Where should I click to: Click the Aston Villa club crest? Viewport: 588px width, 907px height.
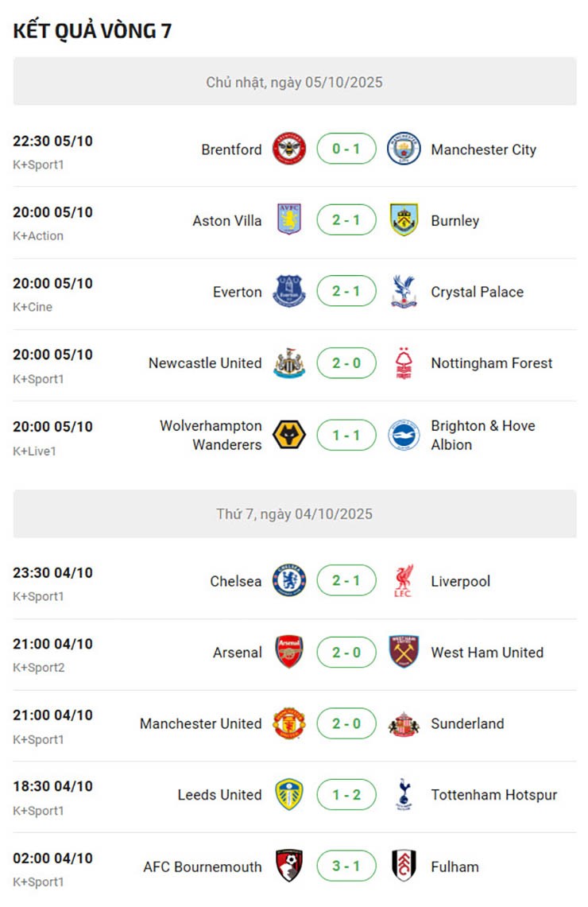click(x=289, y=220)
